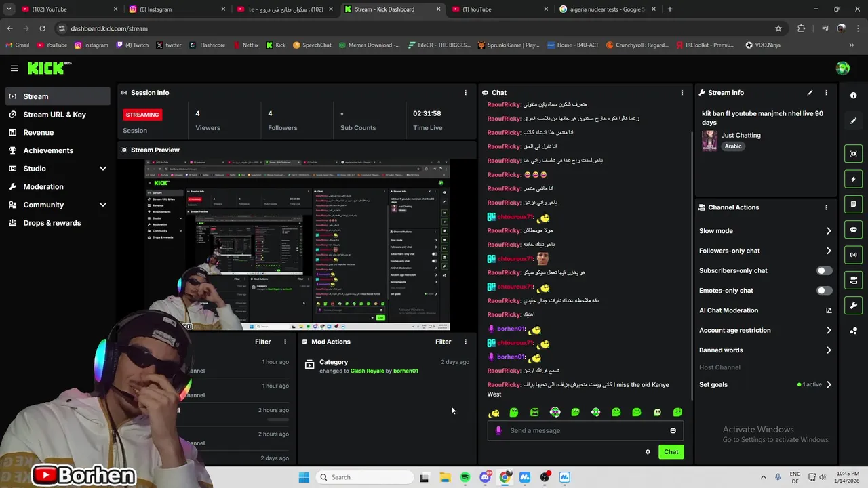The height and width of the screenshot is (488, 868).
Task: Click the speech bubble icon in the right rail
Action: pos(853,230)
